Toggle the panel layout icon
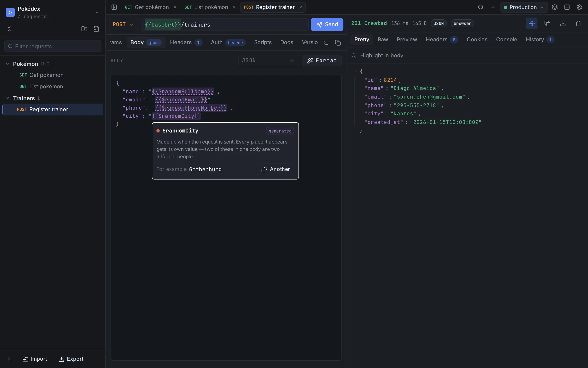Screen dimensions: 588x368 point(567,7)
